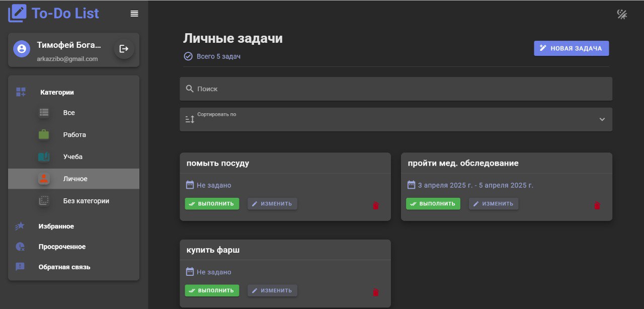Click the user avatar icon
The height and width of the screenshot is (309, 644).
click(x=22, y=49)
